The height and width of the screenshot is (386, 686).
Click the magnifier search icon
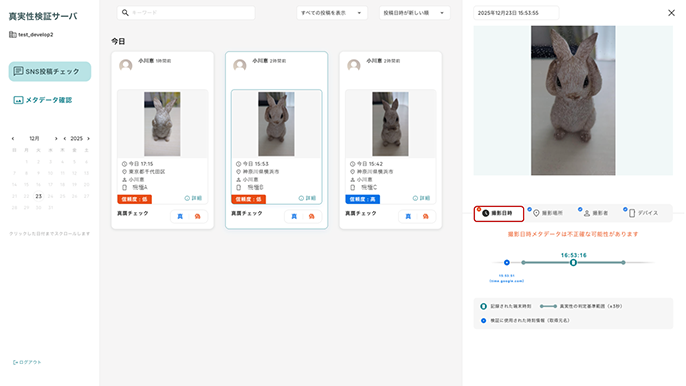pos(125,13)
